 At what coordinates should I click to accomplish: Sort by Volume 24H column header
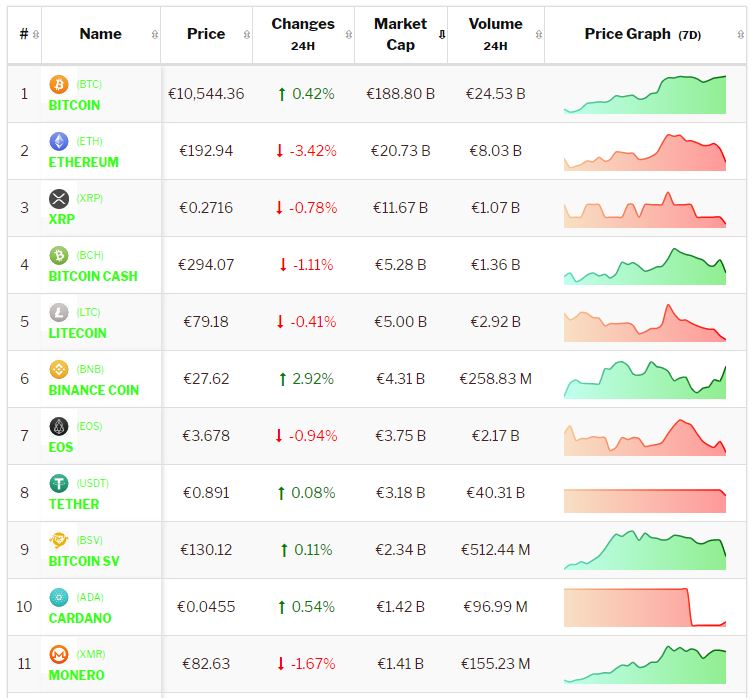click(495, 34)
